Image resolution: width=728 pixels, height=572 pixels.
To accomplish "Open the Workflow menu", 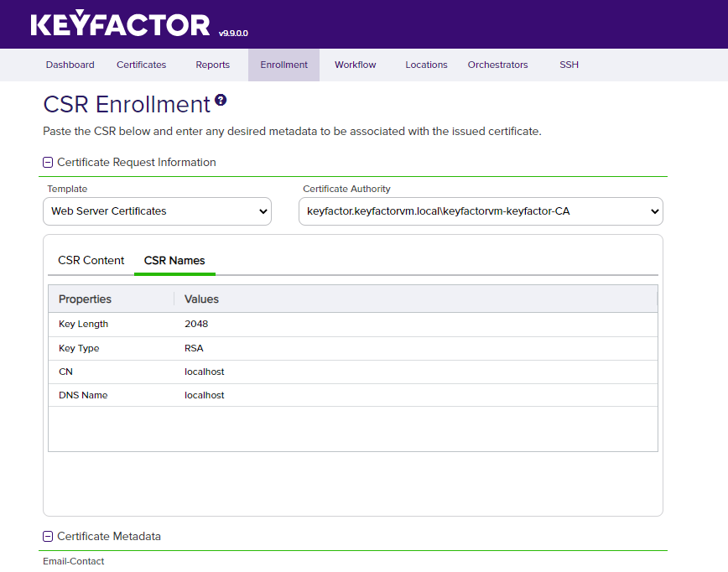I will pyautogui.click(x=355, y=65).
